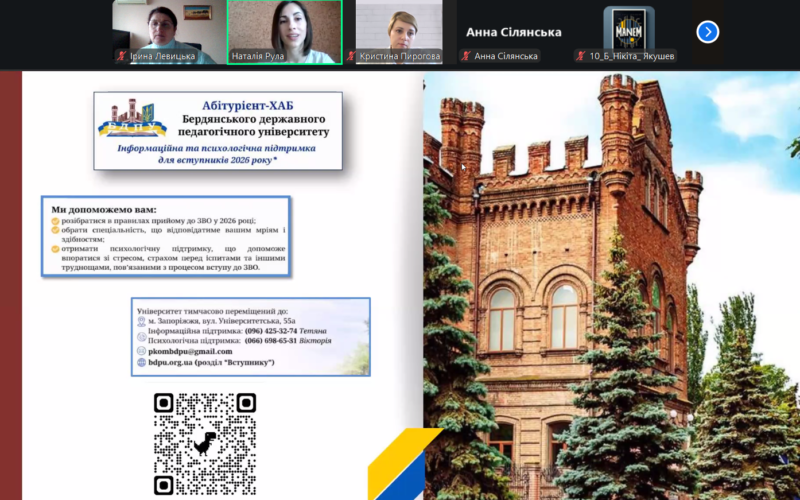The width and height of the screenshot is (800, 500).
Task: Click the phone icon beside support numbers
Action: [x=141, y=336]
